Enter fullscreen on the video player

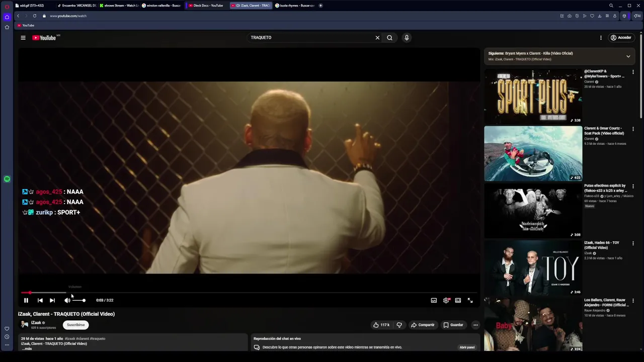(470, 300)
